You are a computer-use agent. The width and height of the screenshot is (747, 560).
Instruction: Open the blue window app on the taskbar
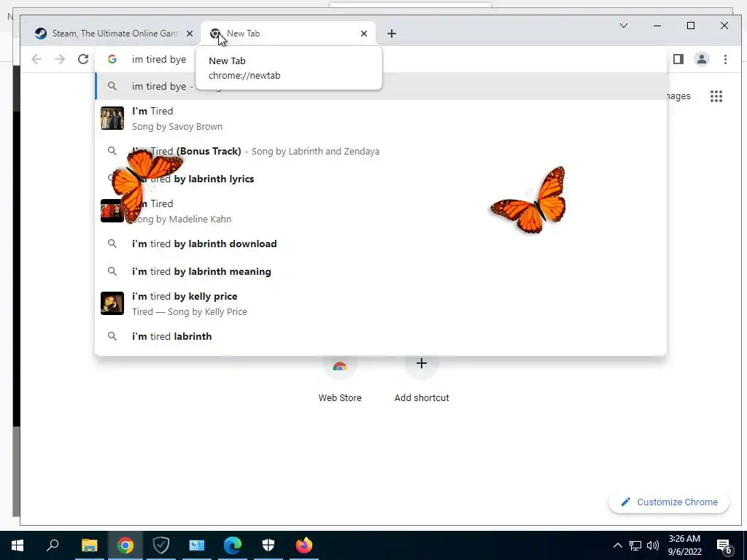(x=197, y=545)
